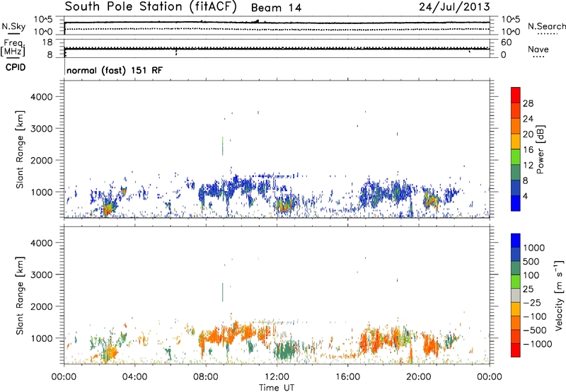Image resolution: width=566 pixels, height=392 pixels.
Task: Click the Power colorbar '28' tick label
Action: click(x=528, y=103)
